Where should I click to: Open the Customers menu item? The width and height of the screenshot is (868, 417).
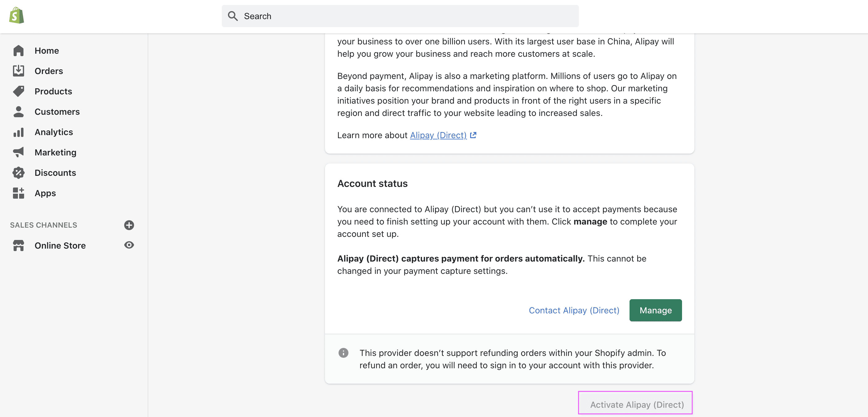point(57,112)
